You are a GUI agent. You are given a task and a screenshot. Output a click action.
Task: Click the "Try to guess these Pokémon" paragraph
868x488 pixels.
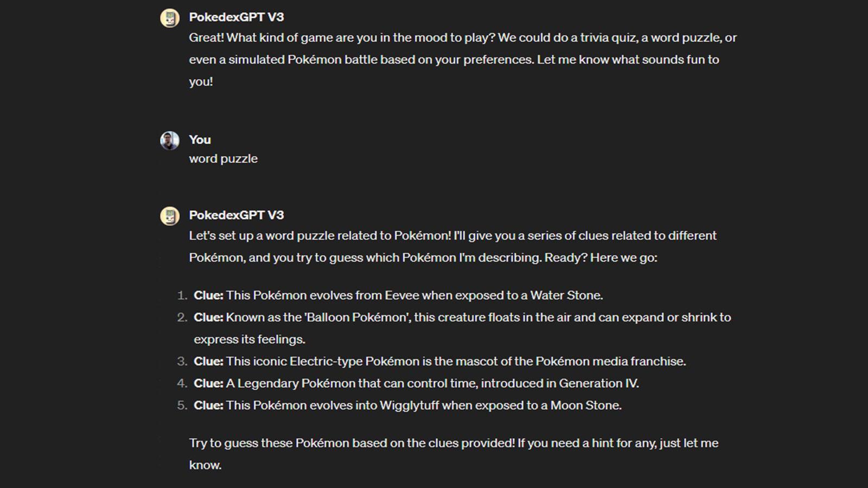[454, 454]
